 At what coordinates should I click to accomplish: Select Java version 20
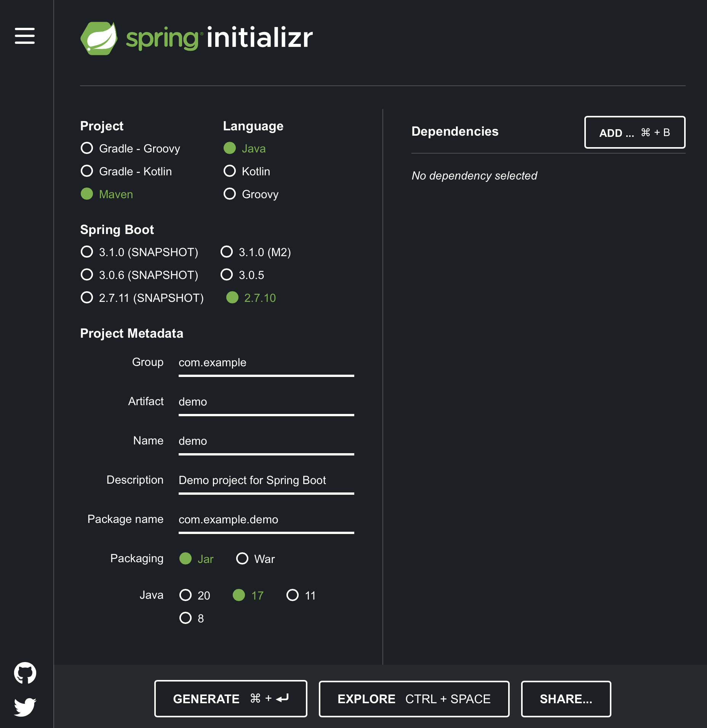tap(195, 595)
